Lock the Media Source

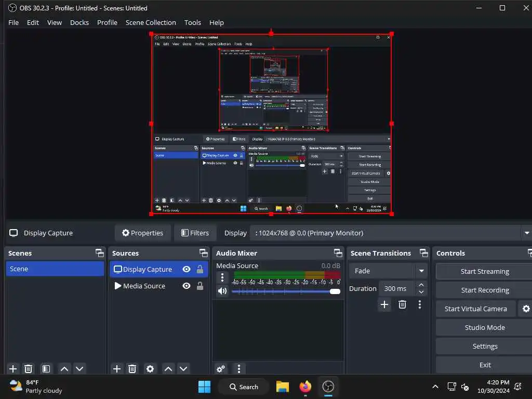[x=200, y=286]
